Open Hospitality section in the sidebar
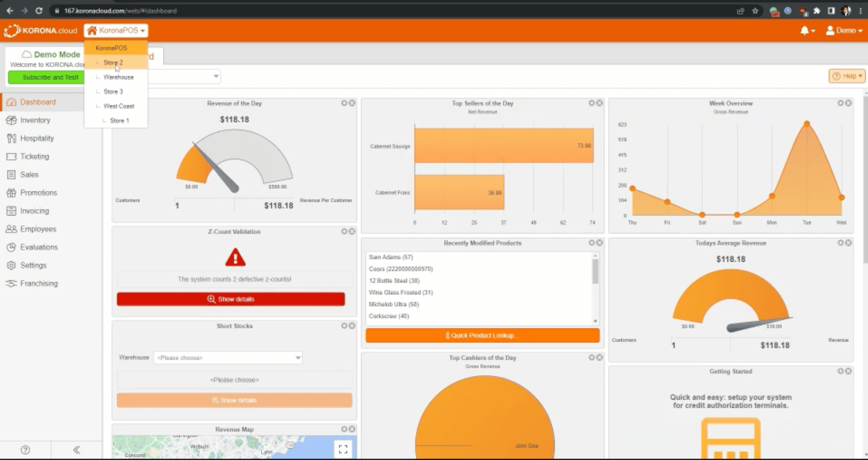The image size is (868, 460). point(37,138)
